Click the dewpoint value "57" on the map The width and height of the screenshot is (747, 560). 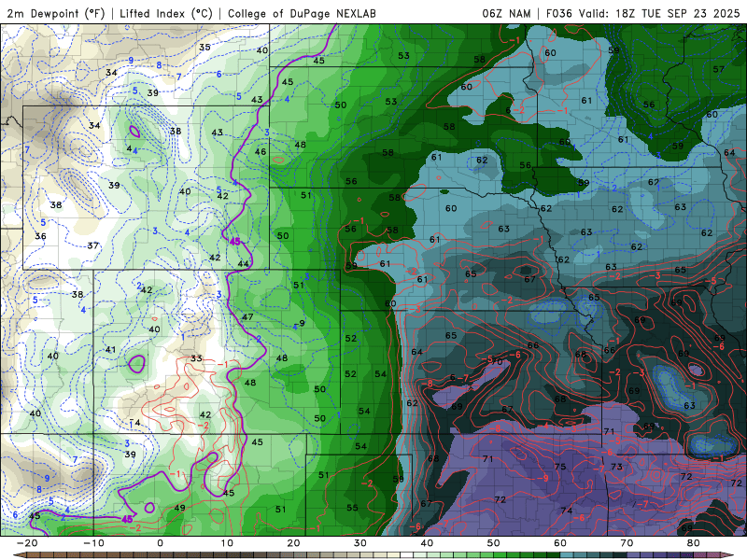tap(718, 69)
